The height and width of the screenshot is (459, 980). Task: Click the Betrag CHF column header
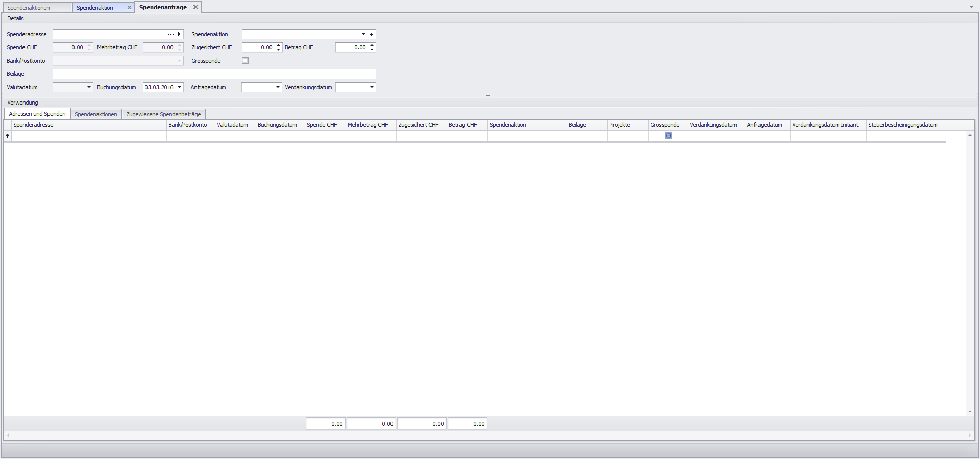tap(467, 125)
